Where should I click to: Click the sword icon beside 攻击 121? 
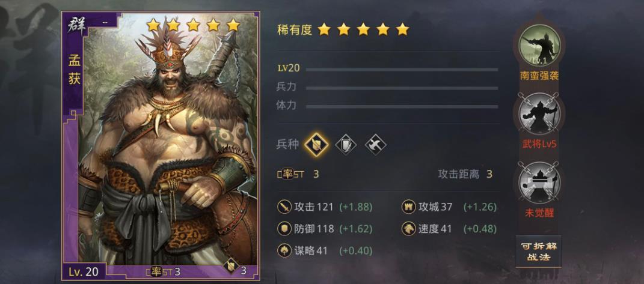point(284,207)
